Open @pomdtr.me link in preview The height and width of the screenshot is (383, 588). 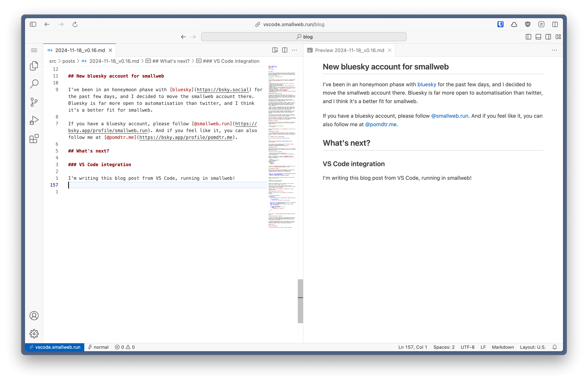(381, 124)
